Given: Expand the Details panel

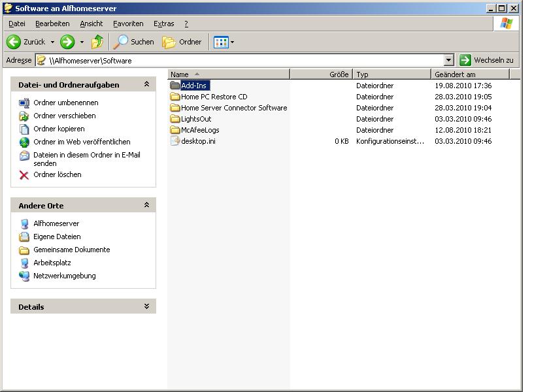Looking at the screenshot, I should pyautogui.click(x=146, y=306).
